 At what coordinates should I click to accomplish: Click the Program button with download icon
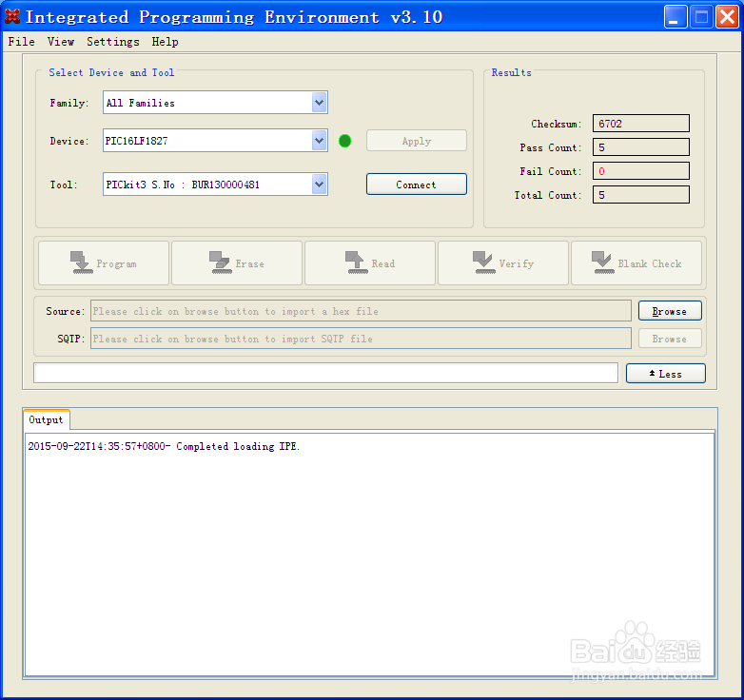104,263
